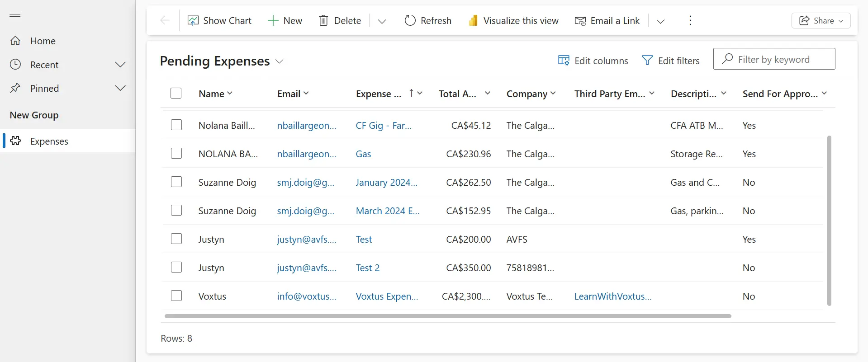868x362 pixels.
Task: Select the Test 2 row checkbox
Action: [176, 267]
